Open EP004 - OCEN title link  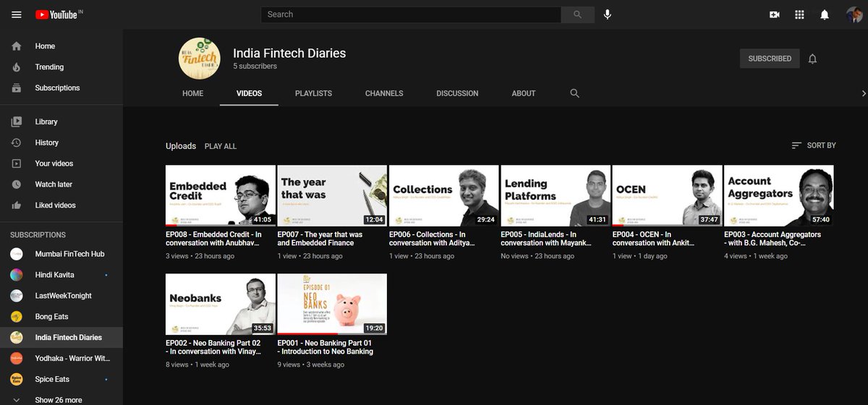[x=653, y=239]
